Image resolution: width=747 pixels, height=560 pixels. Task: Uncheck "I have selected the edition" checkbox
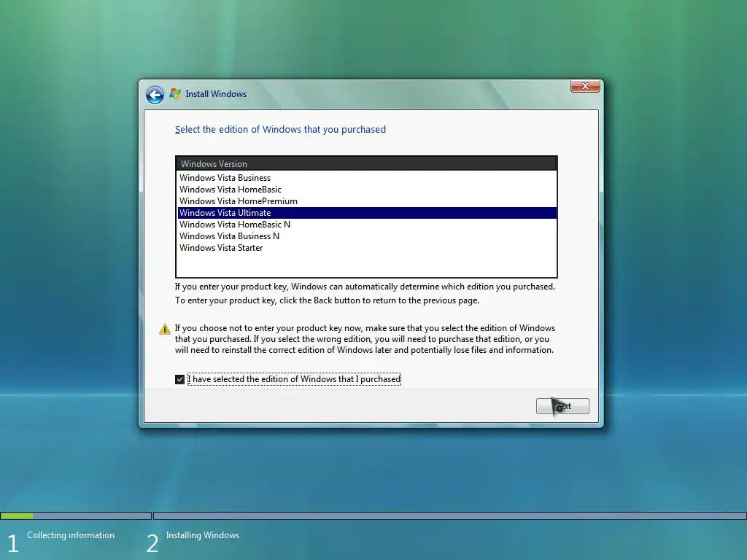(179, 379)
